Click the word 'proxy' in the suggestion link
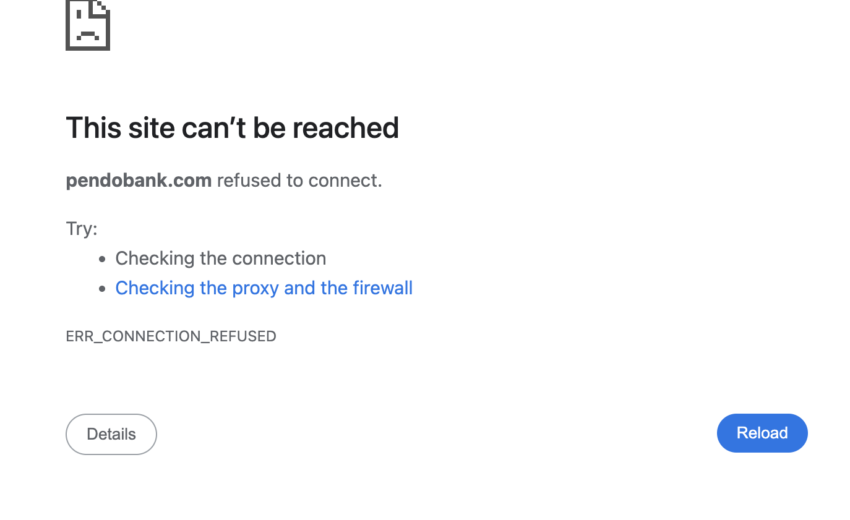 point(255,288)
